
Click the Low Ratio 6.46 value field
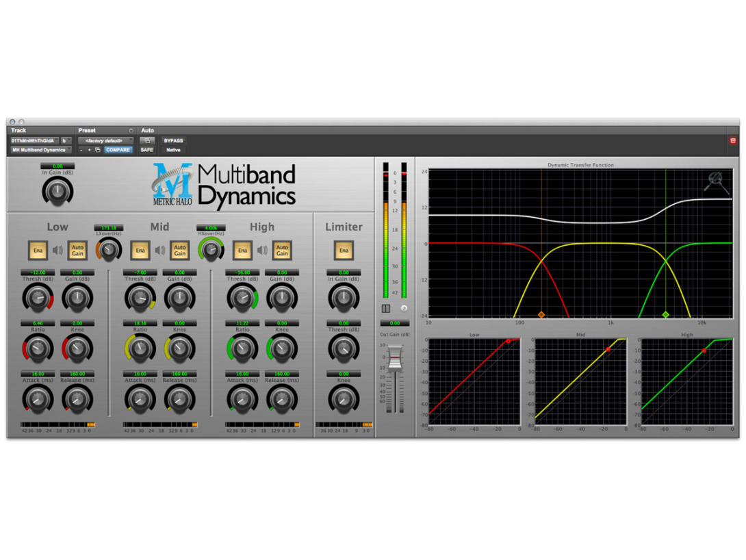(38, 323)
